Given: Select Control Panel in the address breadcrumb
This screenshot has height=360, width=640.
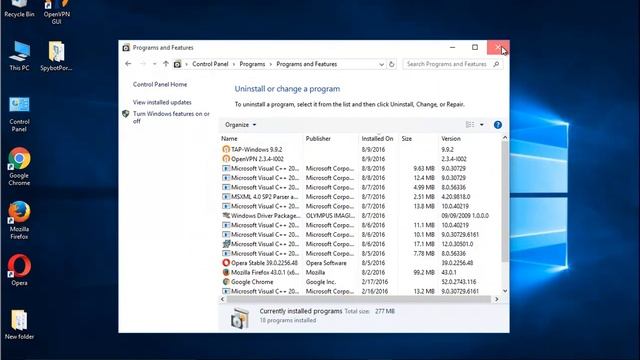Looking at the screenshot, I should (x=210, y=64).
